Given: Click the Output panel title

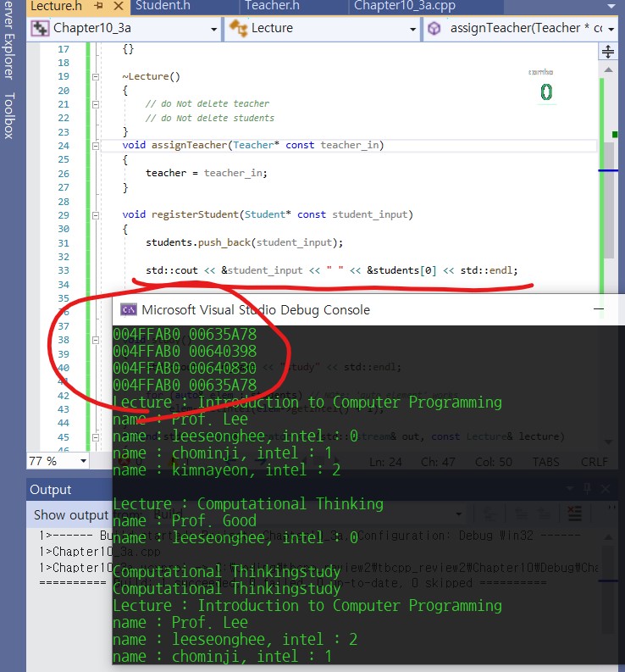Looking at the screenshot, I should [51, 490].
